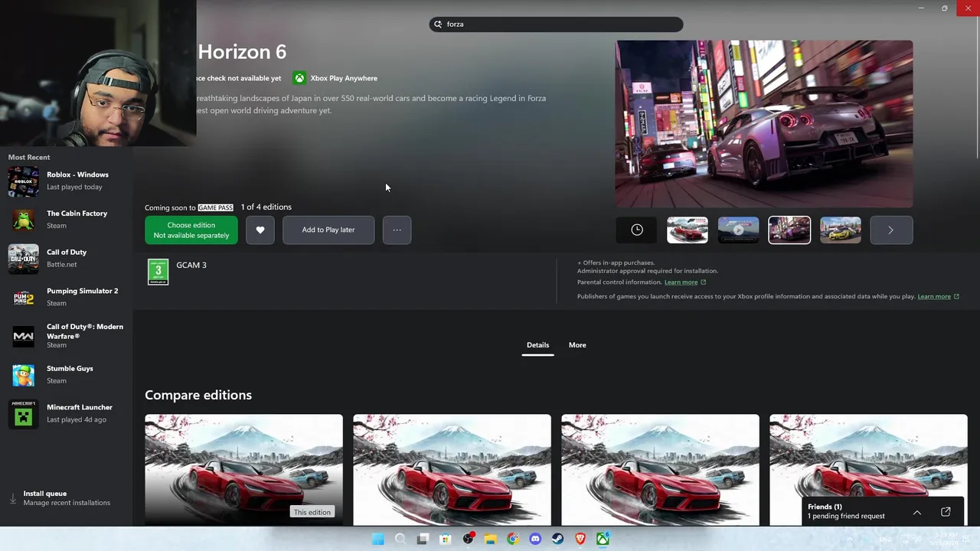Open the Pumping Simulator 2 icon
This screenshot has height=551, width=980.
[23, 298]
